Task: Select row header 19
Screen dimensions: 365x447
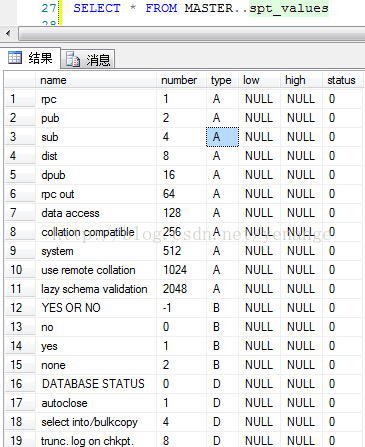Action: [x=20, y=440]
